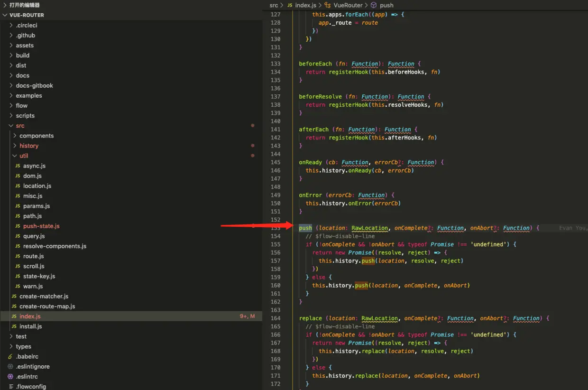The image size is (588, 390).
Task: Click the JS icon beside misc.js
Action: tap(18, 196)
